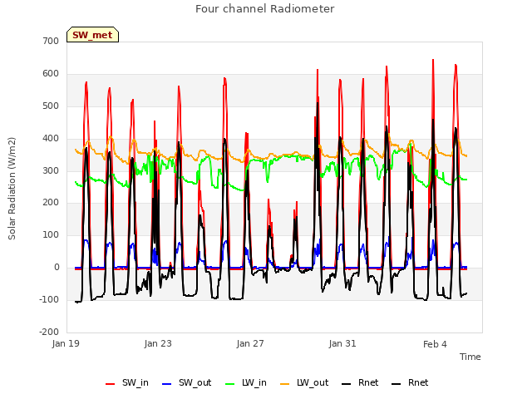
Task: Click the green LW_in legend swatch
Action: coord(230,384)
